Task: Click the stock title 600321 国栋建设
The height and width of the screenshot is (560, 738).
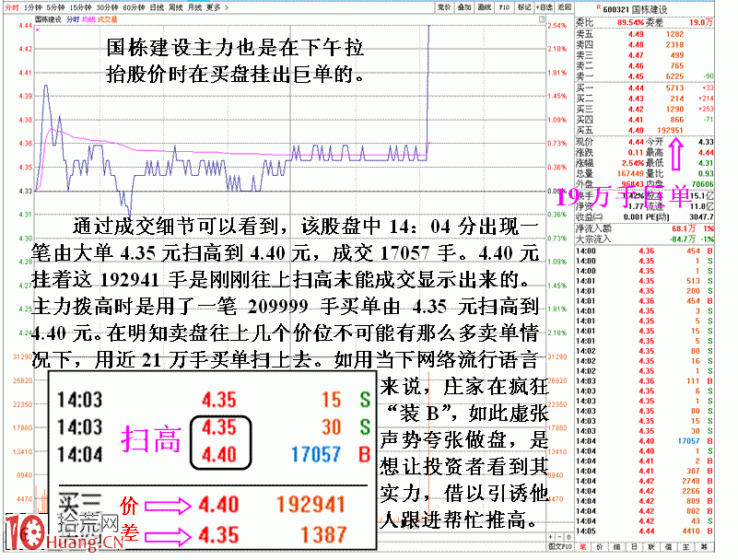Action: coord(635,9)
